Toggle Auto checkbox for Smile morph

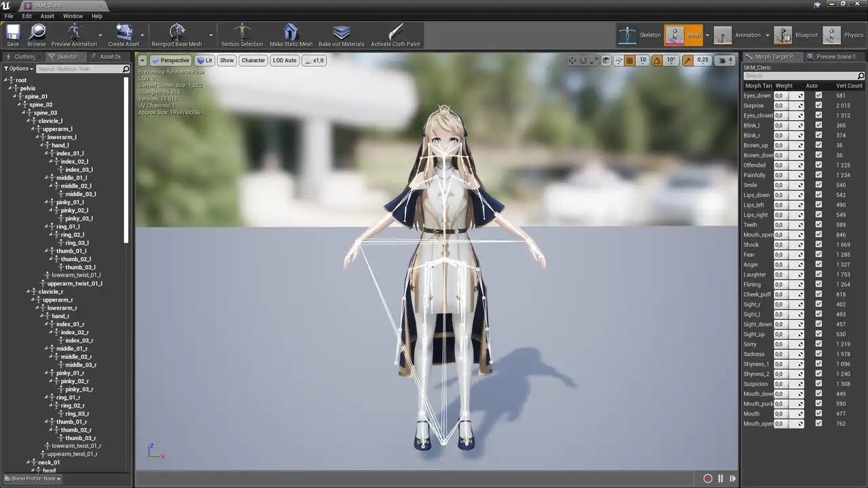818,185
